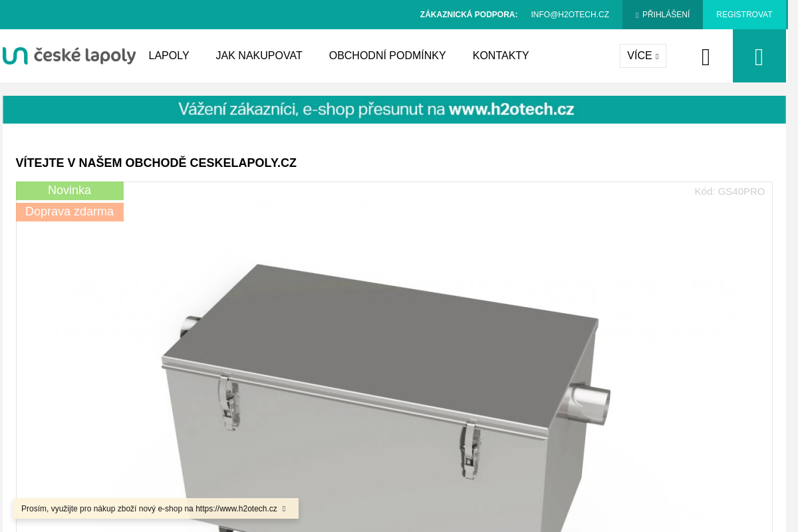Click the Registrovat button

744,15
